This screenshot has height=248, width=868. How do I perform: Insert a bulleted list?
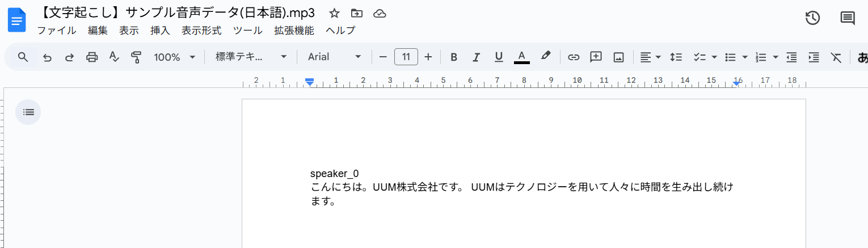tap(731, 57)
